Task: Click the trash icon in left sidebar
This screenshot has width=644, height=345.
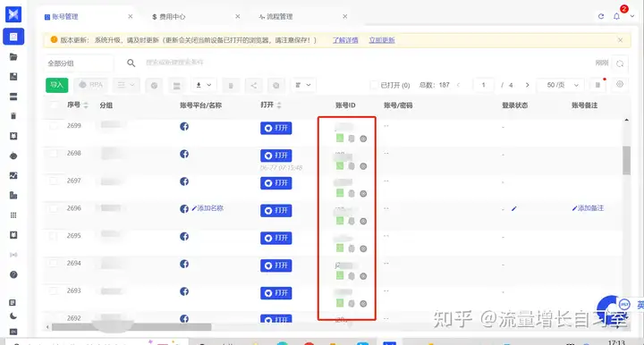Action: tap(13, 116)
